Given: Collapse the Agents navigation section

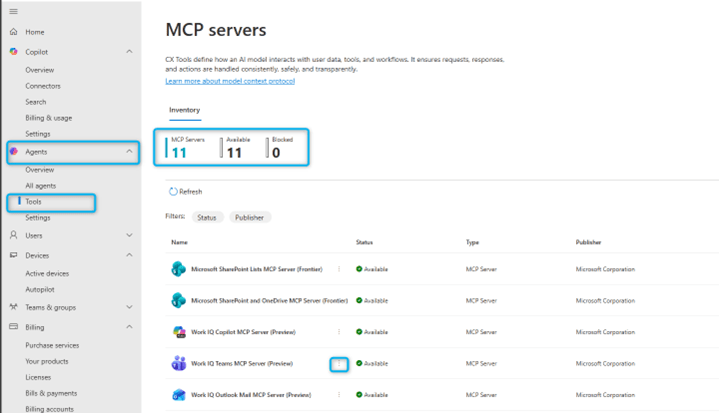Looking at the screenshot, I should pos(129,152).
